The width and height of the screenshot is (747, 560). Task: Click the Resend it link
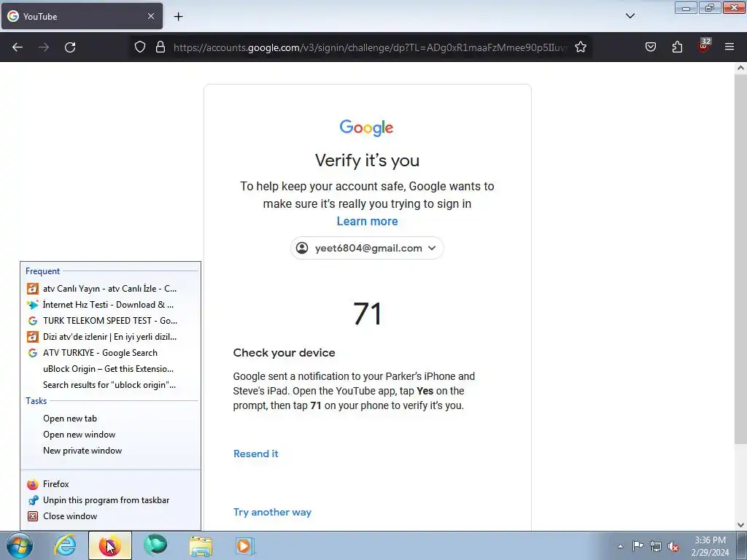coord(256,454)
